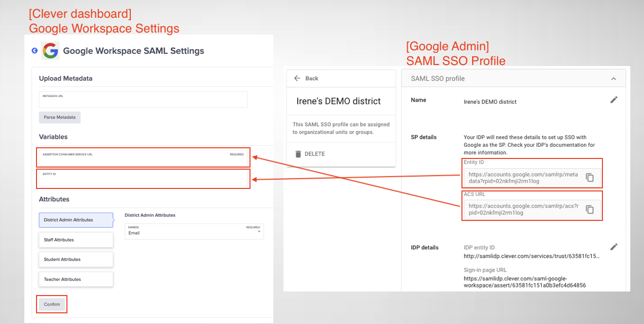The image size is (644, 324).
Task: Click the trash icon to delete the profile
Action: [x=298, y=154]
